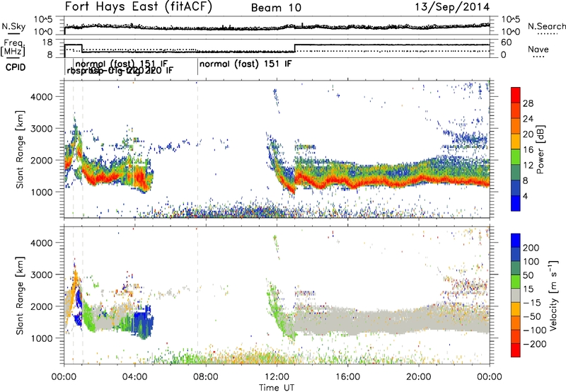Click the '4000' tick of the power panel
This screenshot has width=566, height=392.
click(42, 97)
